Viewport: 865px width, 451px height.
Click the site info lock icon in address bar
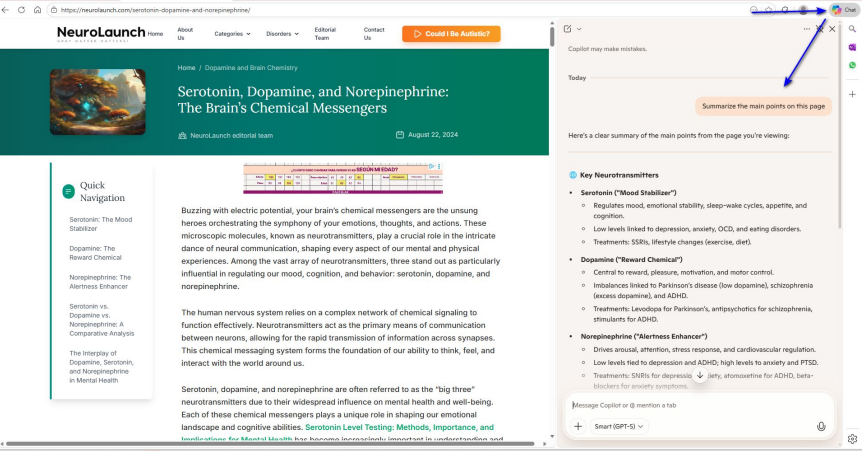point(54,10)
